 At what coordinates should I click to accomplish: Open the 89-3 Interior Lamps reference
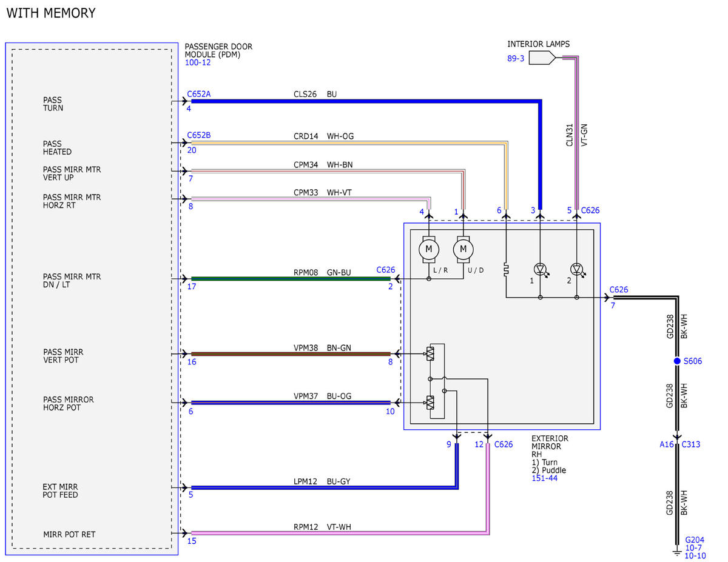pyautogui.click(x=516, y=58)
